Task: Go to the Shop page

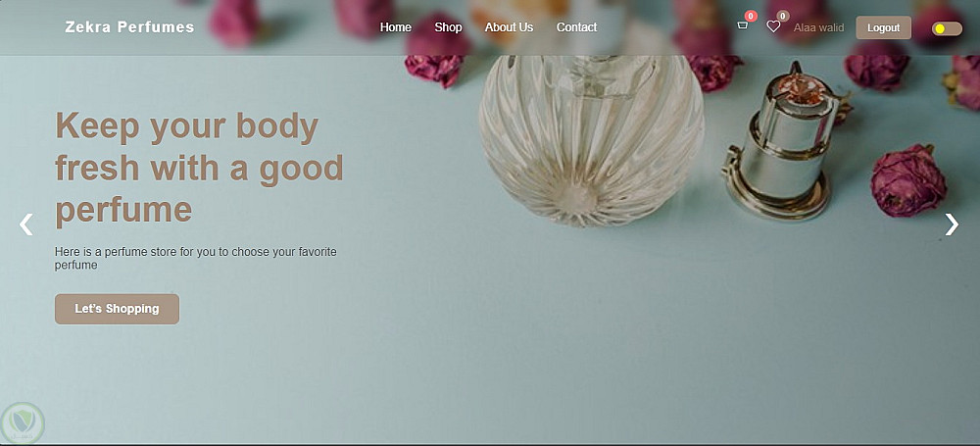Action: point(448,27)
